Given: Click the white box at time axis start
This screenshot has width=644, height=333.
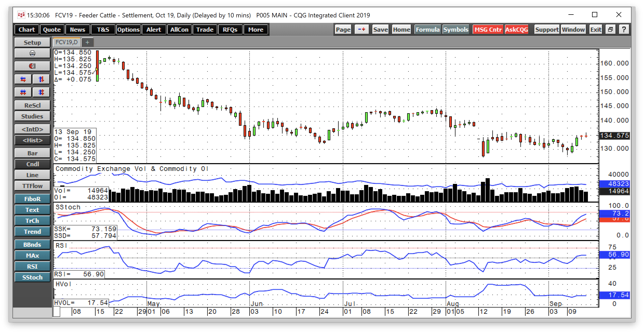Looking at the screenshot, I should (x=57, y=312).
